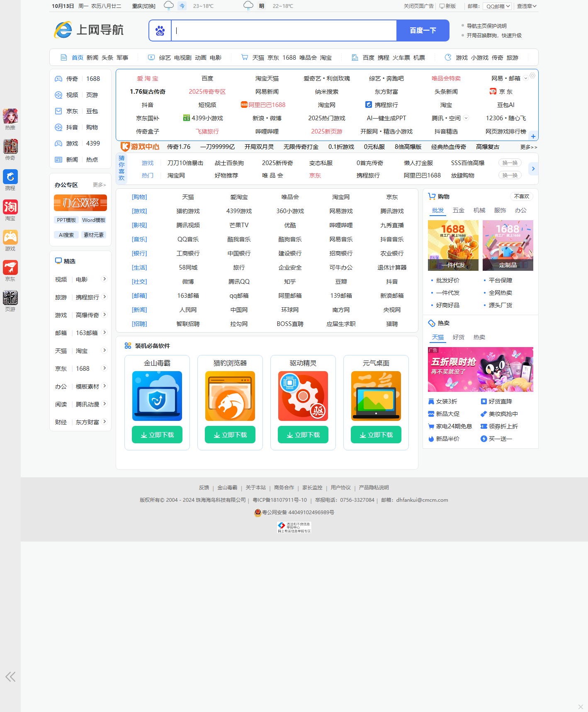588x712 pixels.
Task: Download 驱动精灵 with 立即下载 button
Action: 303,435
